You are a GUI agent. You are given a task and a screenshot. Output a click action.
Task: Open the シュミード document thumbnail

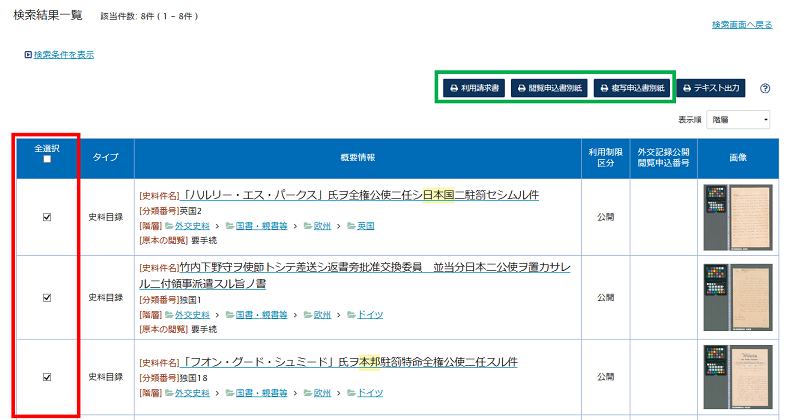pos(738,377)
